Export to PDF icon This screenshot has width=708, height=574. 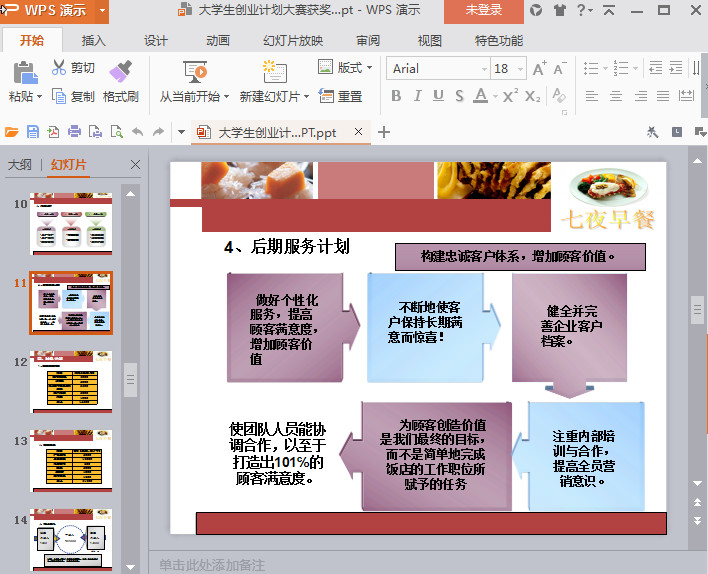53,132
